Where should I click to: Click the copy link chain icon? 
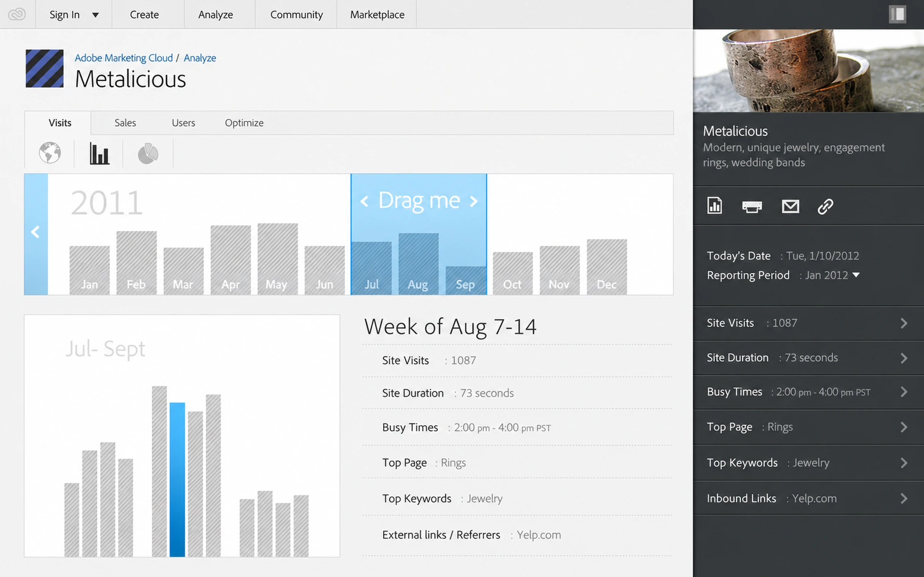tap(825, 206)
